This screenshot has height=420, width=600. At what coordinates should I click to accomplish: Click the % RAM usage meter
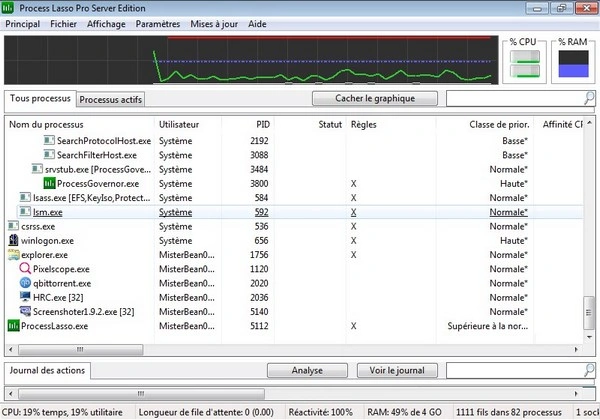574,66
